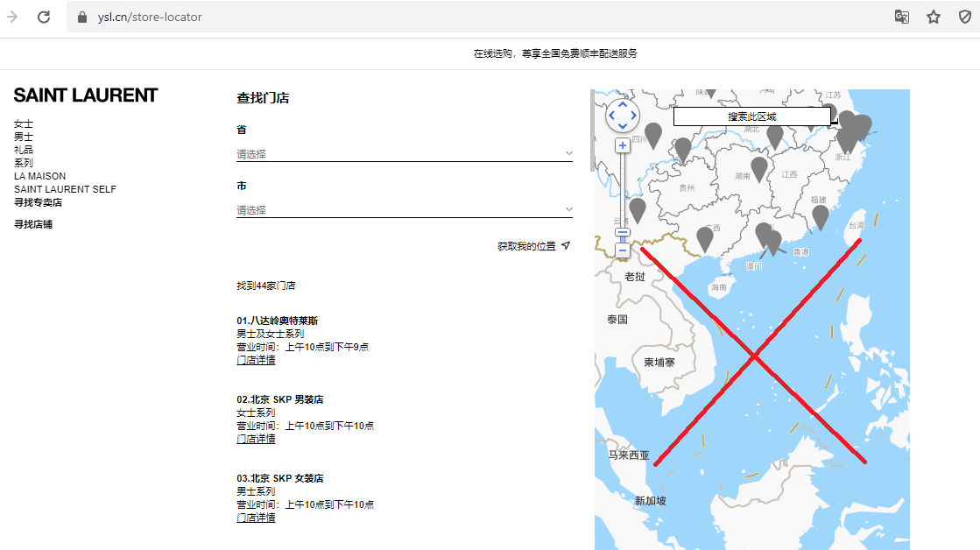Open the 寻找店铺 menu item
Viewport: 980px width, 550px height.
(x=33, y=224)
